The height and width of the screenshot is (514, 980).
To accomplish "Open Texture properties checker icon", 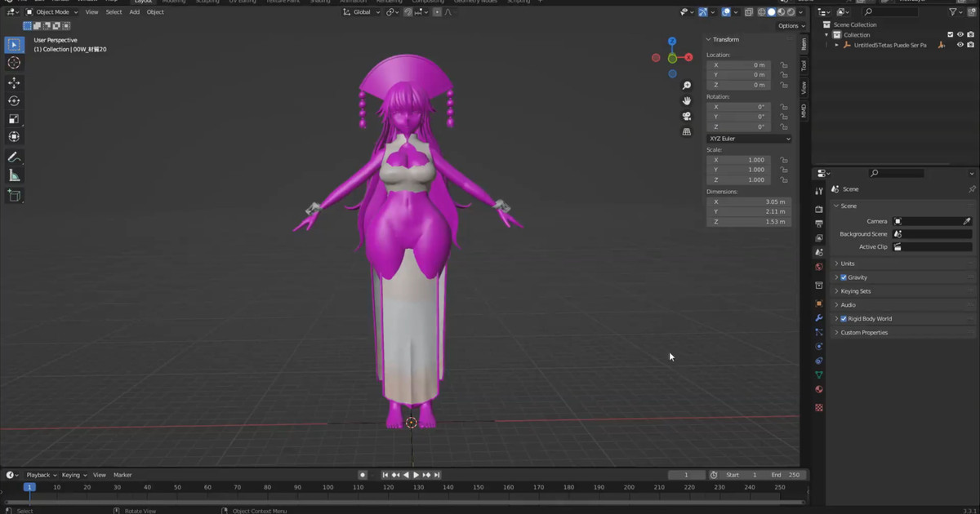I will tap(819, 408).
